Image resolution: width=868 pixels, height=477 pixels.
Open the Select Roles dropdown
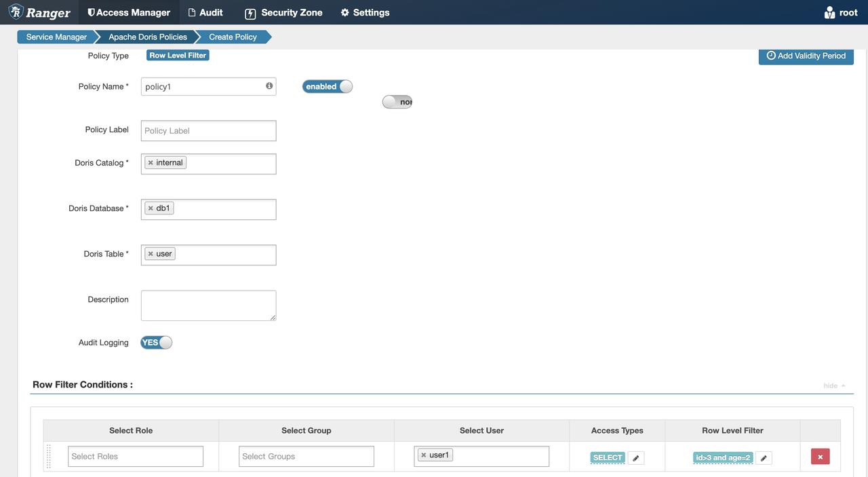coord(135,457)
